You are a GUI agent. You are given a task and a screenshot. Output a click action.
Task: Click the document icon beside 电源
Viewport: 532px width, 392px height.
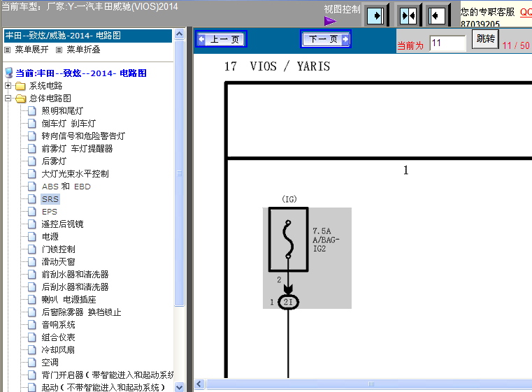click(32, 237)
